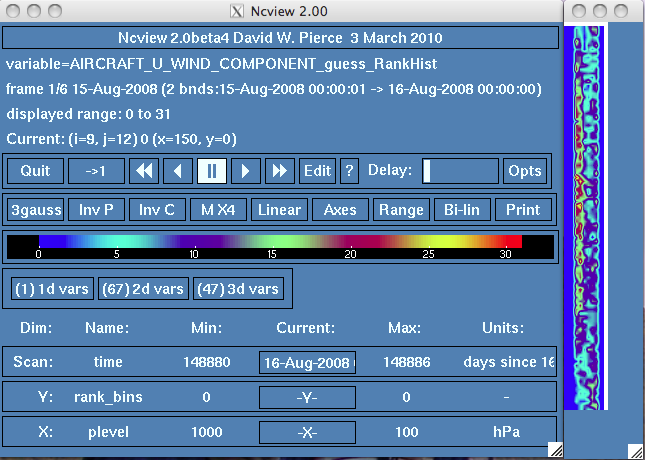Open the (67) 2d vars menu

coord(142,289)
